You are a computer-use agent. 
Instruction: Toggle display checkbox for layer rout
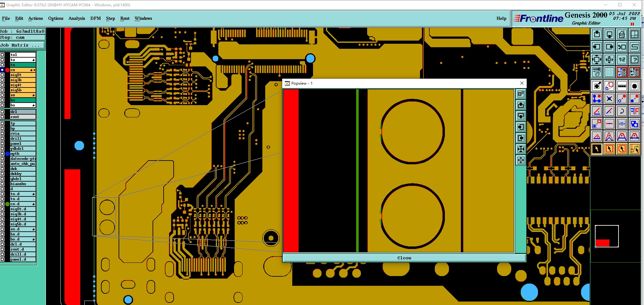[2, 117]
